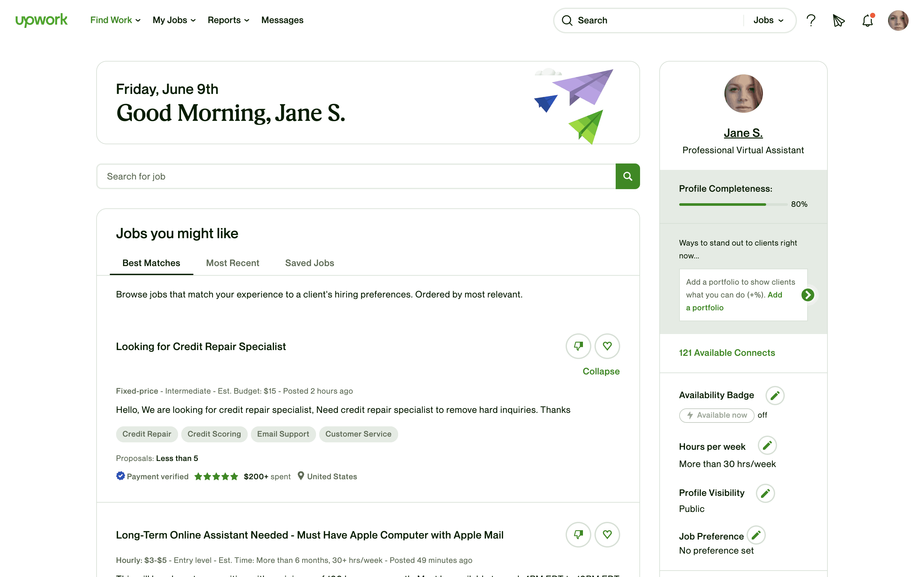Click the Profile Completeness progress bar
This screenshot has width=924, height=577.
coord(732,205)
